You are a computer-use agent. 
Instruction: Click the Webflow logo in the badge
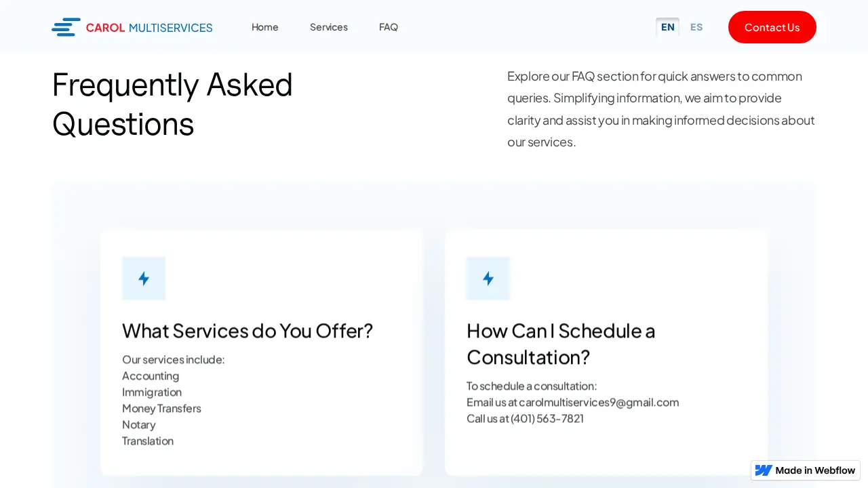(764, 470)
